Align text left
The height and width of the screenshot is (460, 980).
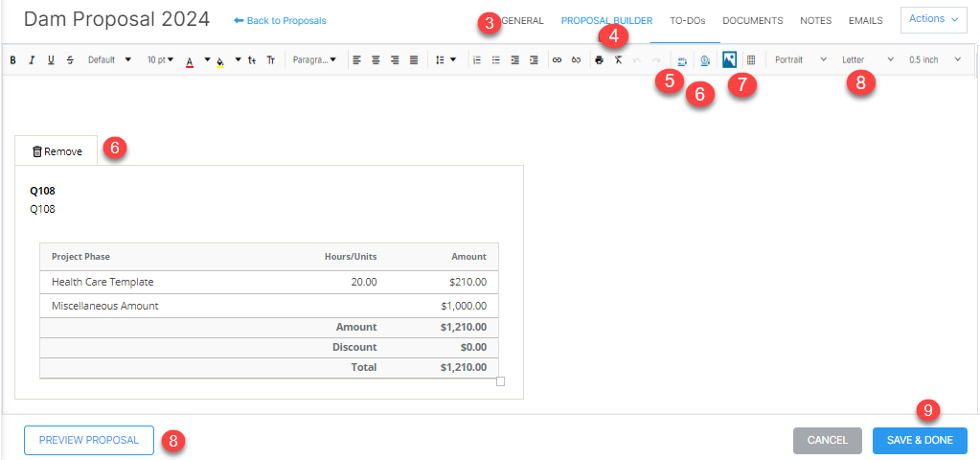point(356,60)
